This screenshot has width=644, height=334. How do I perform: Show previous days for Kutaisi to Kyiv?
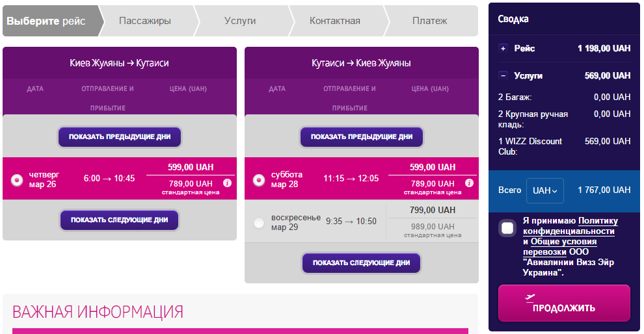[x=362, y=137]
